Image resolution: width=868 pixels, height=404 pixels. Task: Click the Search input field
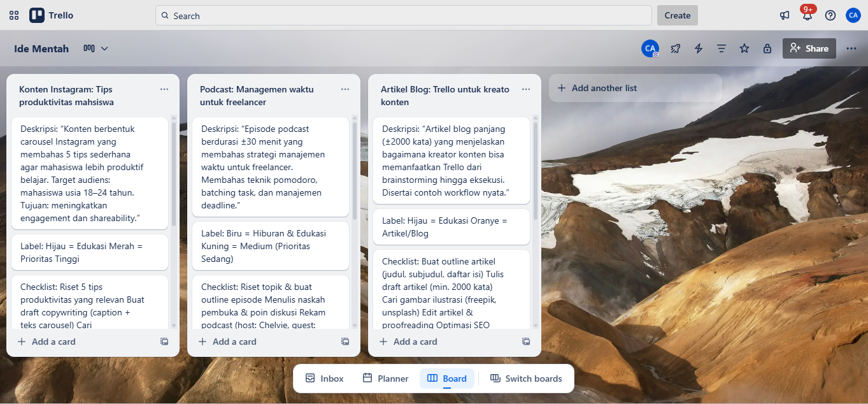403,15
